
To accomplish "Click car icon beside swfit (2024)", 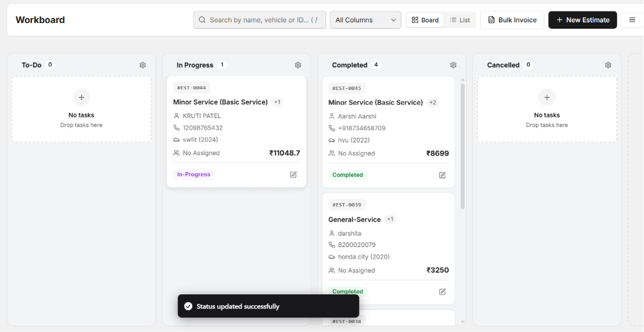I will point(177,140).
